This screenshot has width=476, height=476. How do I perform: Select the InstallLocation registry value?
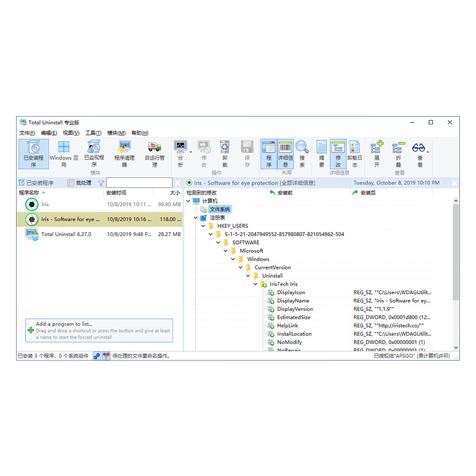[294, 334]
